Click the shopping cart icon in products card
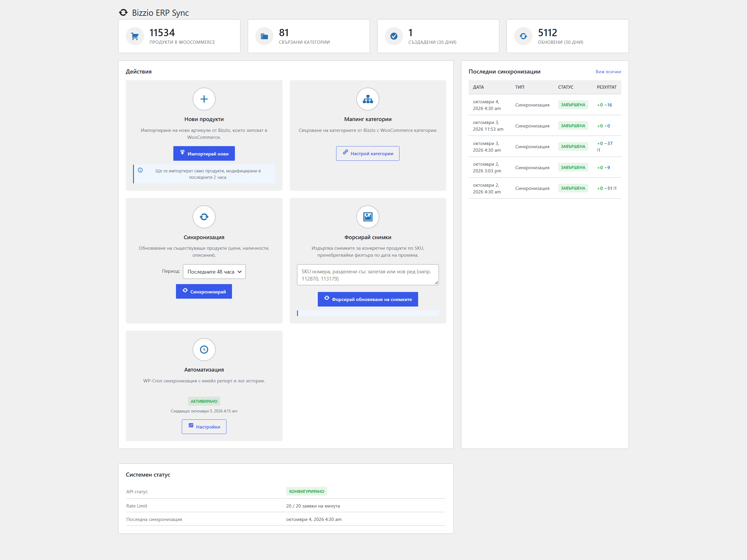This screenshot has height=560, width=747. [x=135, y=36]
